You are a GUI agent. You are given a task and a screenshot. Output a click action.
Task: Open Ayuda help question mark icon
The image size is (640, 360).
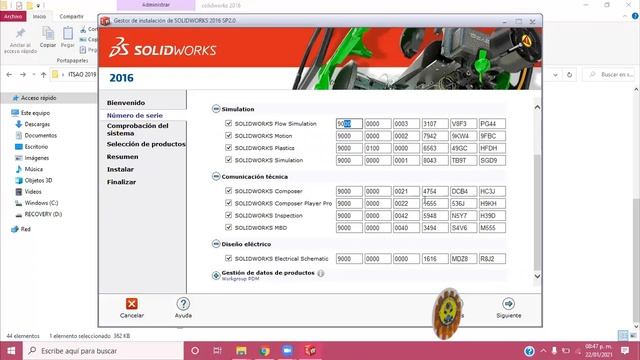click(183, 304)
